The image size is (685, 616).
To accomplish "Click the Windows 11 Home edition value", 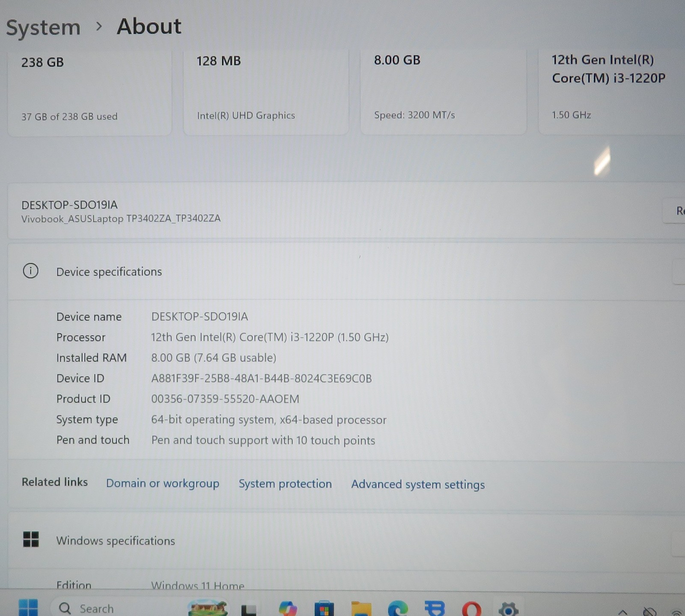I will (198, 585).
